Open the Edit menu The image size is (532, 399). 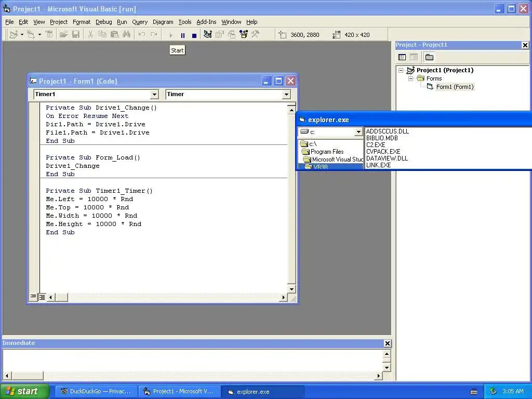coord(23,22)
